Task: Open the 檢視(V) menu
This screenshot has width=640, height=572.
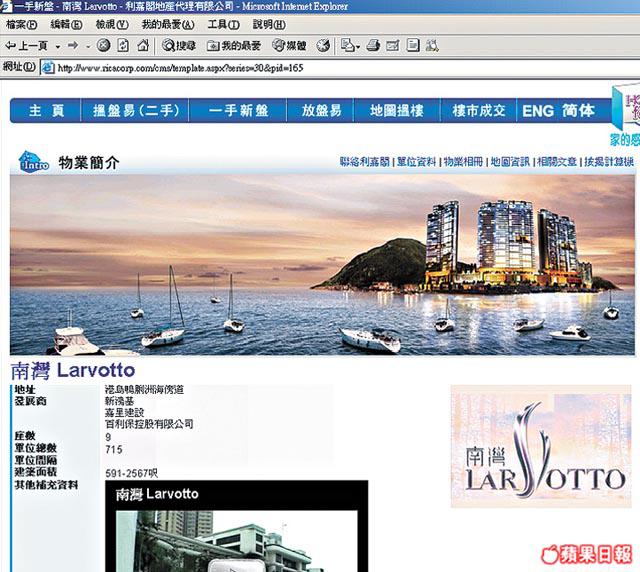Action: pos(111,25)
